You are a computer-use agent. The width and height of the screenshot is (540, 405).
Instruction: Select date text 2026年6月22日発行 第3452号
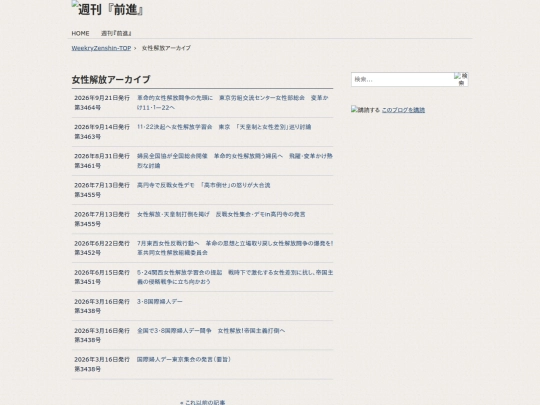[102, 248]
